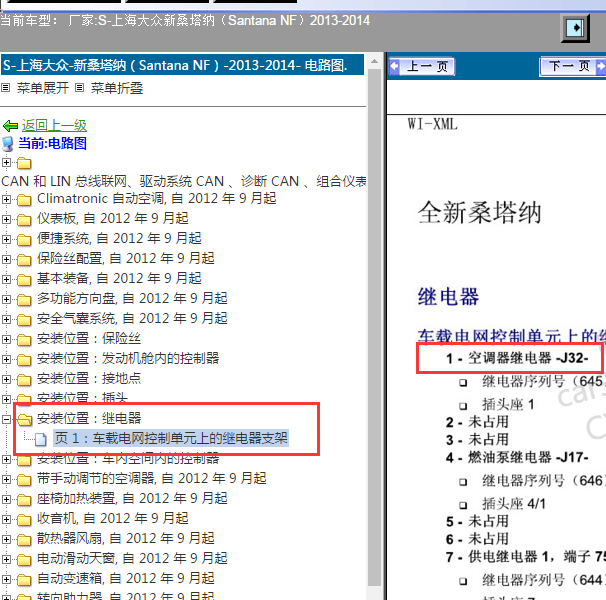Click page icon of 页 1 继电器支架
The image size is (606, 600).
point(41,440)
